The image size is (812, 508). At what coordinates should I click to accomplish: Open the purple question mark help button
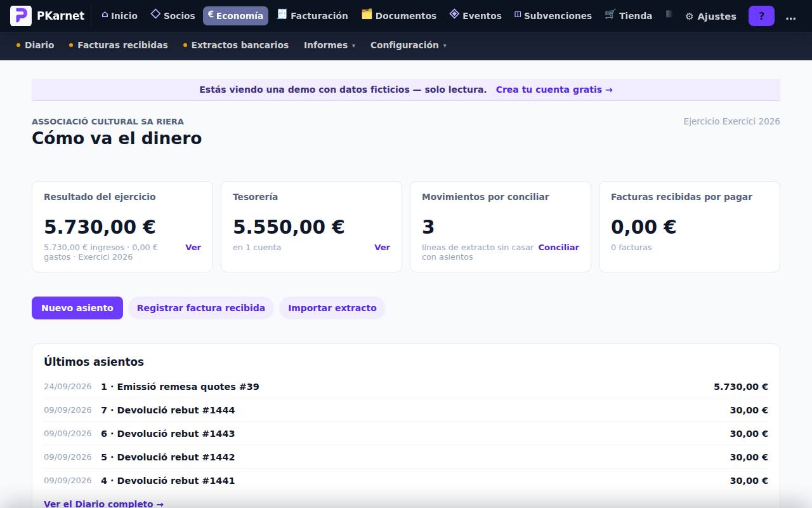click(x=761, y=16)
